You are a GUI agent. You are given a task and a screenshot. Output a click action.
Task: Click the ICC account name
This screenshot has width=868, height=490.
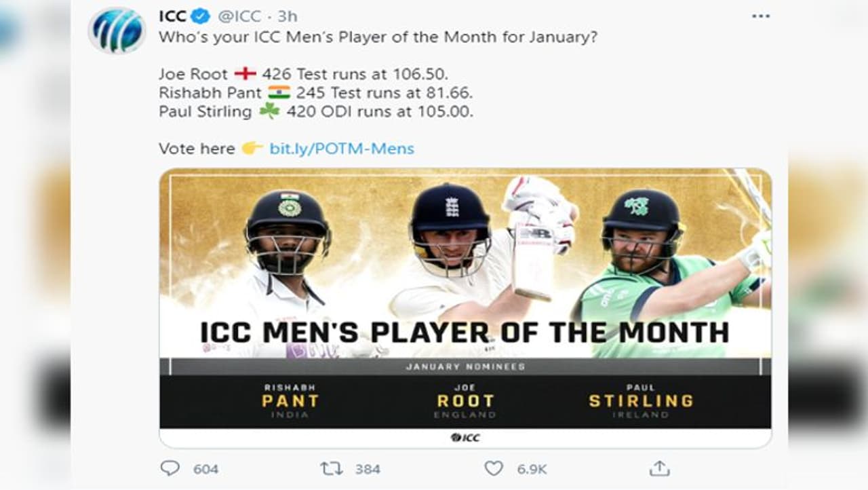(172, 16)
